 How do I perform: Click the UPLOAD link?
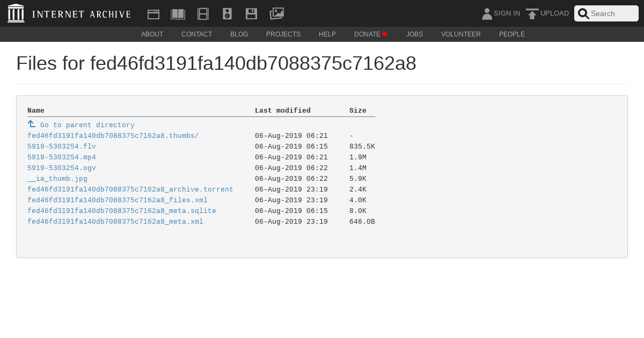point(554,13)
